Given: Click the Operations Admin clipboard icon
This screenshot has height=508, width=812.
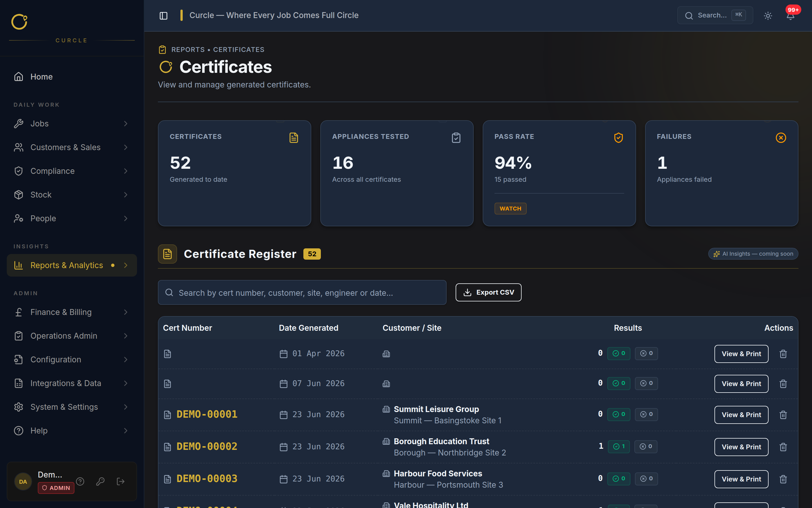Looking at the screenshot, I should point(18,336).
